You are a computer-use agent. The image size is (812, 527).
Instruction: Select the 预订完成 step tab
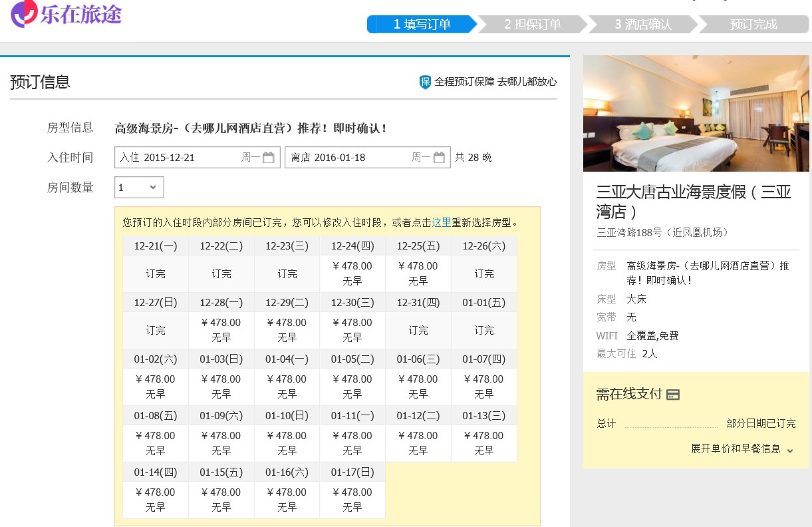(x=753, y=25)
